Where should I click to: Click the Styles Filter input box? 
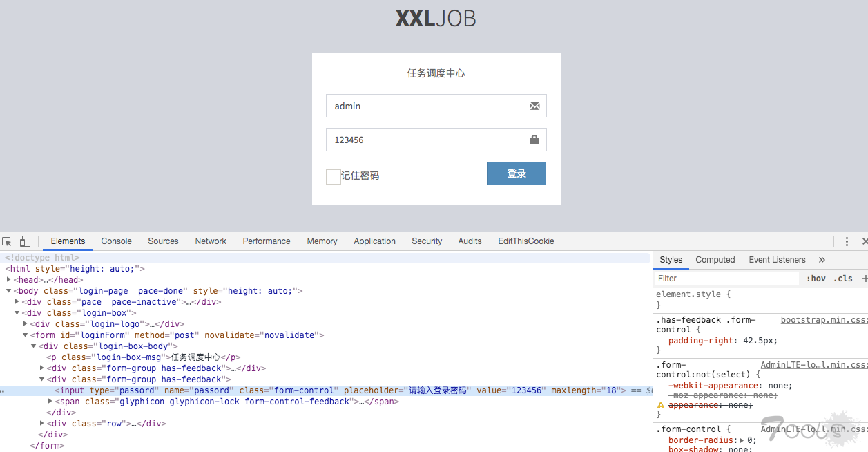(x=726, y=279)
